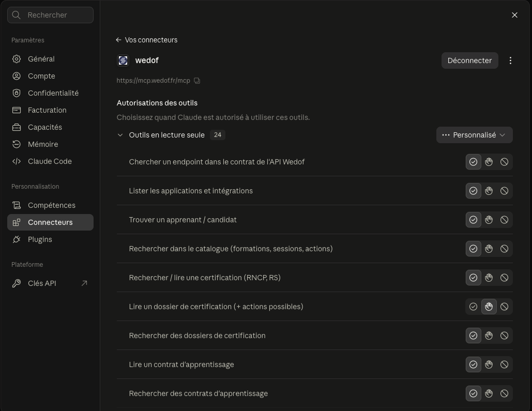Open Mémoire settings
Image resolution: width=532 pixels, height=411 pixels.
pyautogui.click(x=50, y=144)
